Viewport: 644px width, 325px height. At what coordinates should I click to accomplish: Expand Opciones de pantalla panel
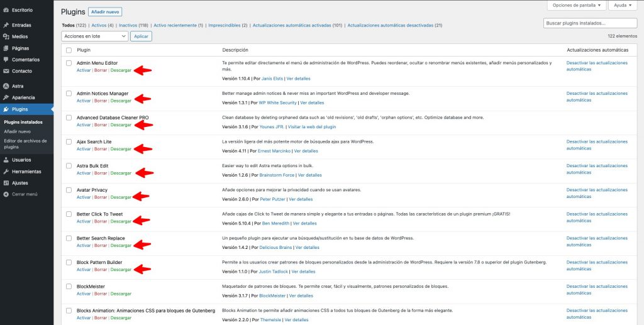pos(576,5)
